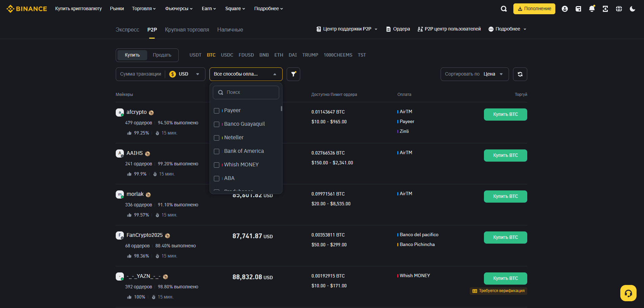Image resolution: width=644 pixels, height=308 pixels.
Task: Click morlak's merchant badge icon
Action: coord(148,195)
